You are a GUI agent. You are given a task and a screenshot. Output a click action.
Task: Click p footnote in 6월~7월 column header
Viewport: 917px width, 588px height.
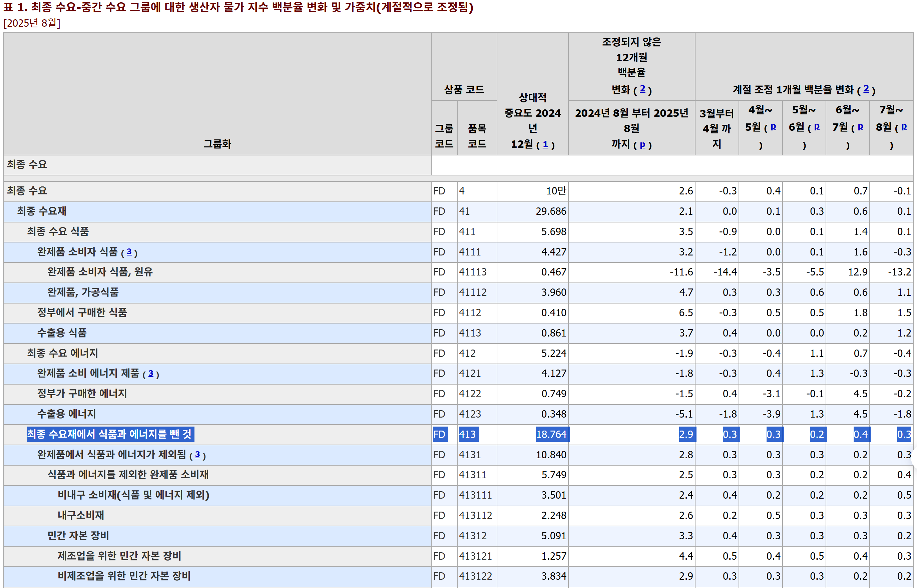click(860, 127)
